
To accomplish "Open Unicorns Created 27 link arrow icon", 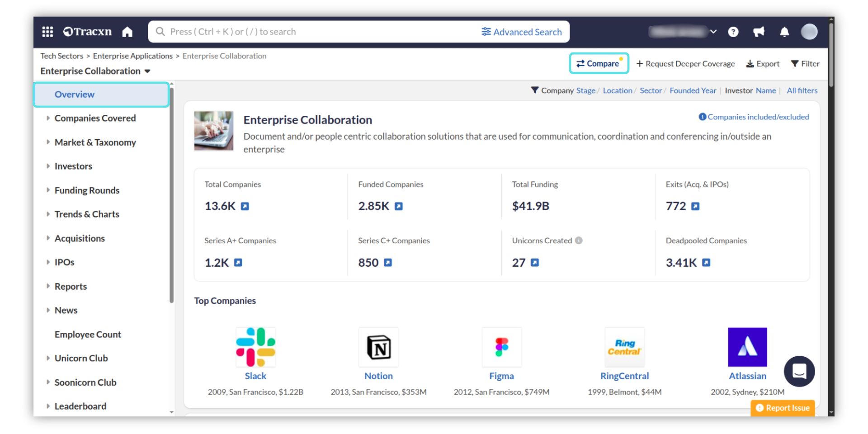I will (x=535, y=263).
